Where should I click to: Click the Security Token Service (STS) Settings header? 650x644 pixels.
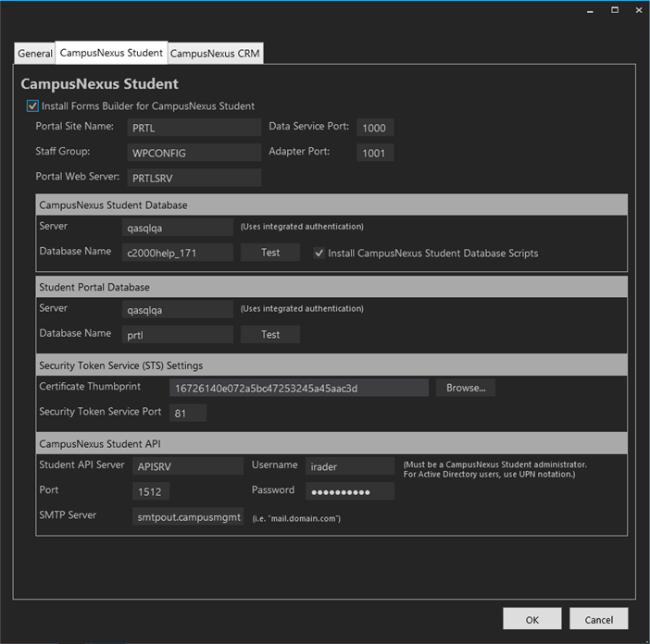pos(331,365)
